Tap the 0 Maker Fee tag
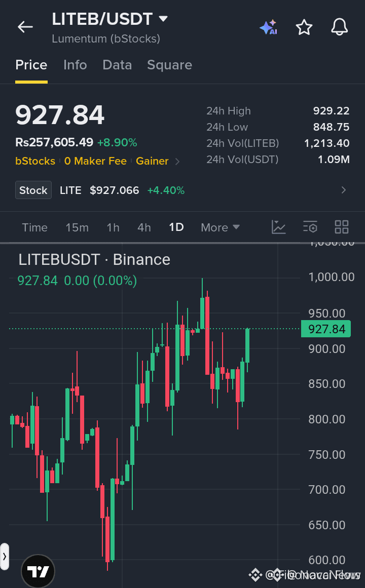The width and height of the screenshot is (365, 588). 95,161
